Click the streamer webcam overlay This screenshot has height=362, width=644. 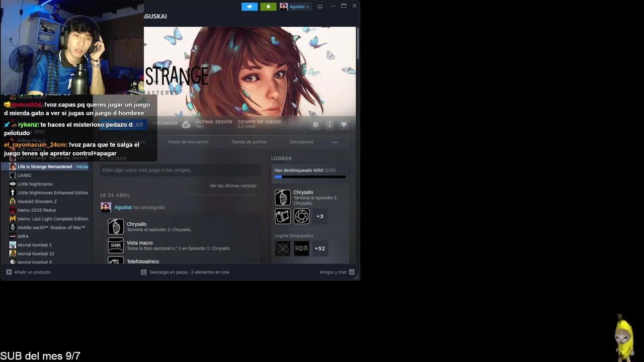[72, 47]
